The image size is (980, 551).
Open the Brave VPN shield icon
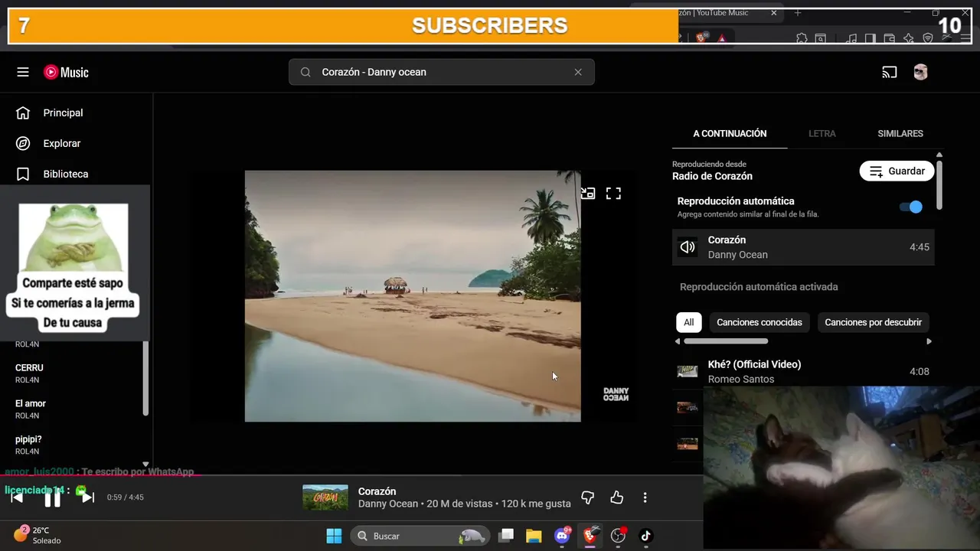coord(928,37)
